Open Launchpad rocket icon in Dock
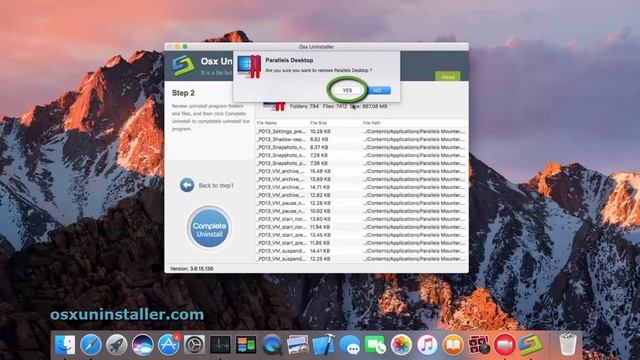This screenshot has width=640, height=360. [x=116, y=345]
